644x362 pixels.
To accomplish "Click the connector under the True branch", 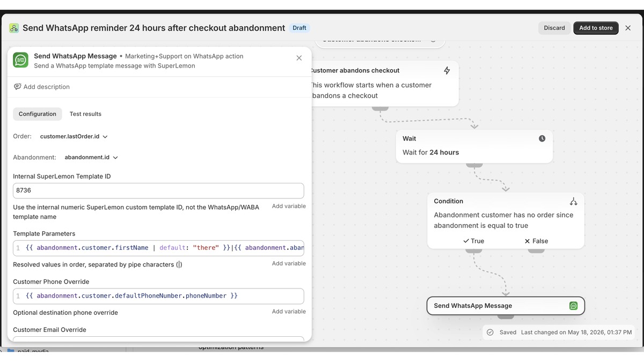I will [474, 250].
